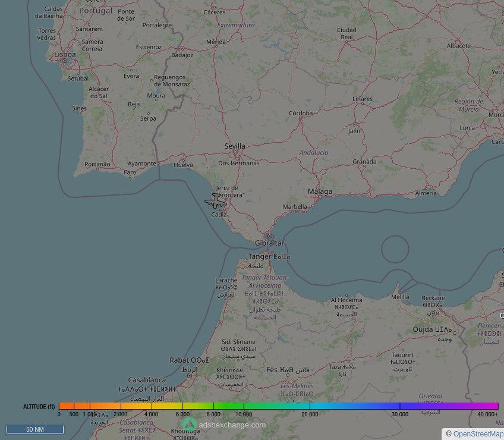This screenshot has height=440, width=504.
Task: Click the Badajoz city label
Action: tap(182, 55)
